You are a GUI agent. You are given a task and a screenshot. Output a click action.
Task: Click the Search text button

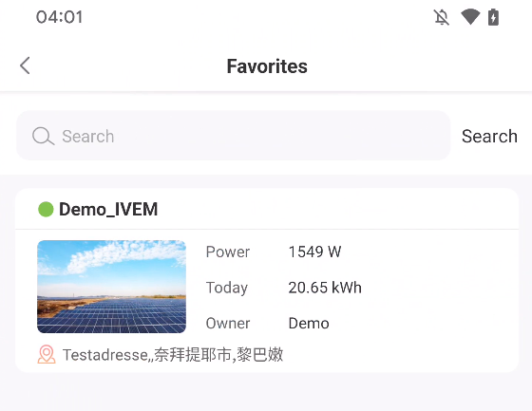(489, 137)
